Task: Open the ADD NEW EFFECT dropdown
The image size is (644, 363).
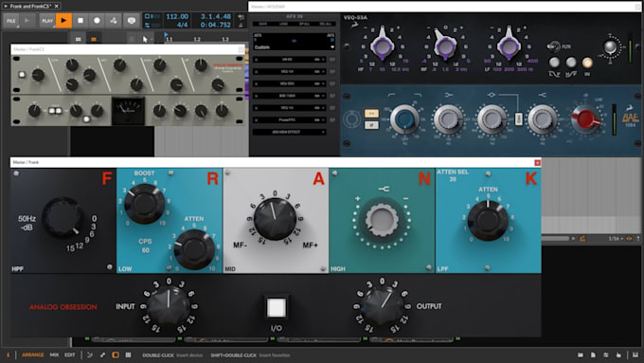Action: (290, 132)
